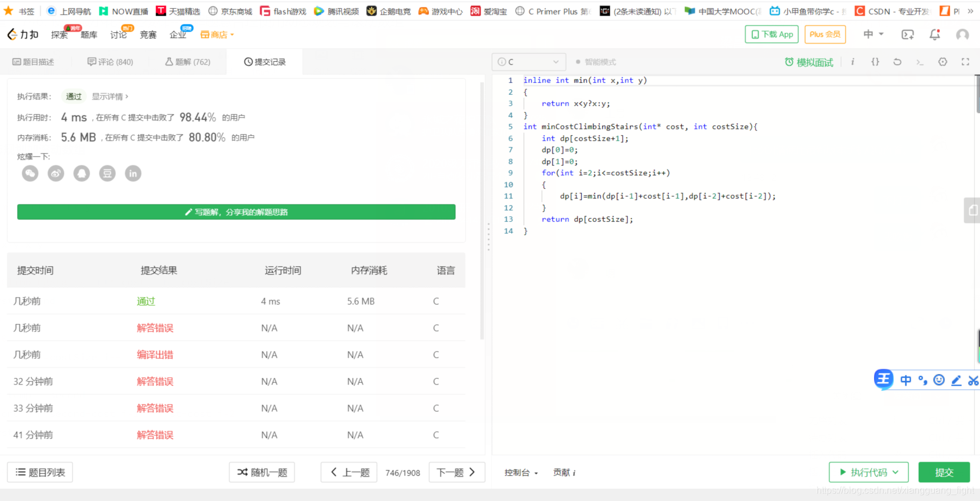Reset code to default template
Screen dimensions: 980x501
[x=897, y=62]
